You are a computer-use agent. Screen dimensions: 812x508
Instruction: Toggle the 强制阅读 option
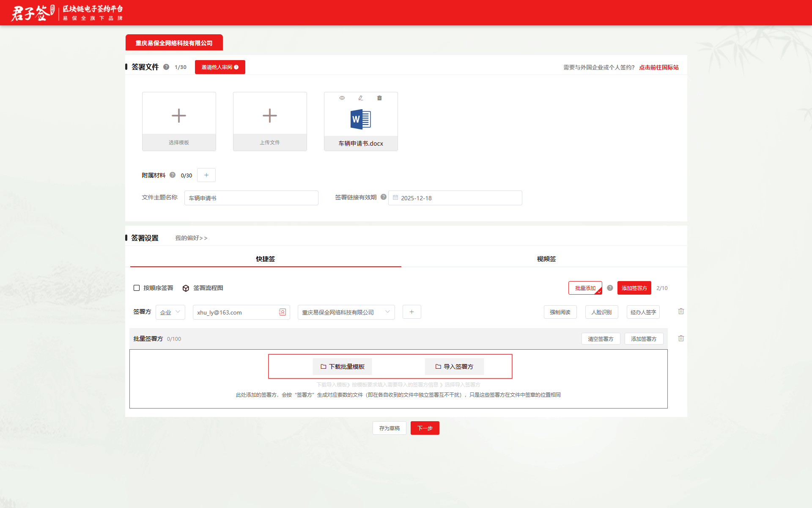tap(560, 312)
